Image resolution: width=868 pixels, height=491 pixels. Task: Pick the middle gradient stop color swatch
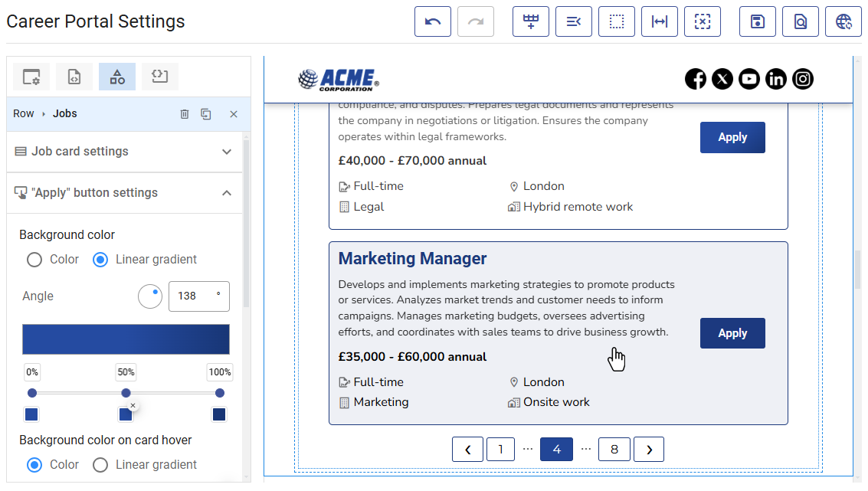pyautogui.click(x=126, y=414)
